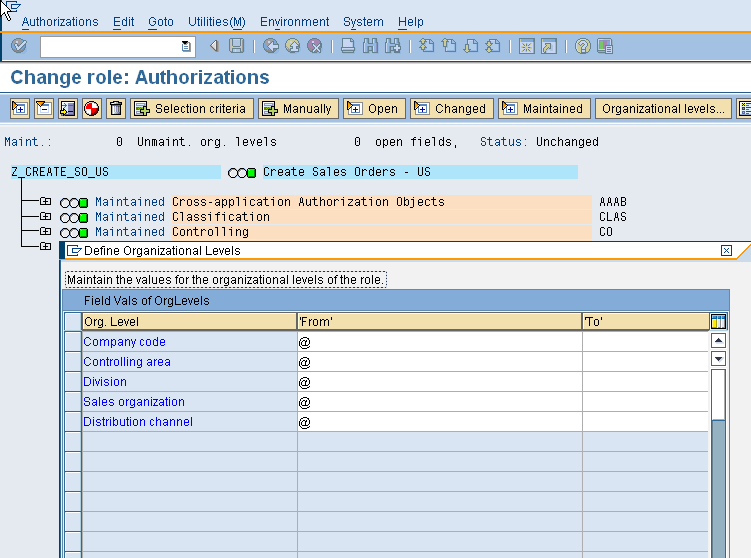Screen dimensions: 751x558
Task: Open the System menu
Action: click(363, 22)
